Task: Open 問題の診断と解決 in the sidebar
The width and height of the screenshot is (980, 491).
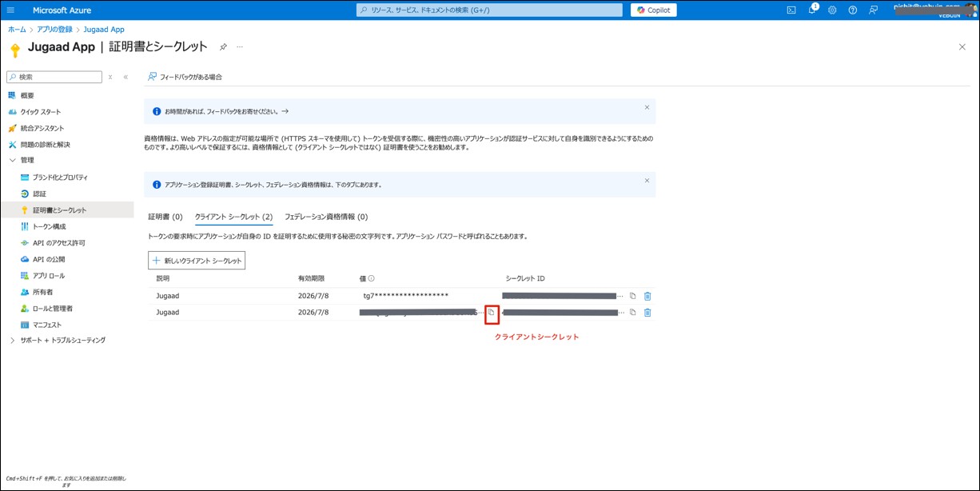Action: point(45,145)
